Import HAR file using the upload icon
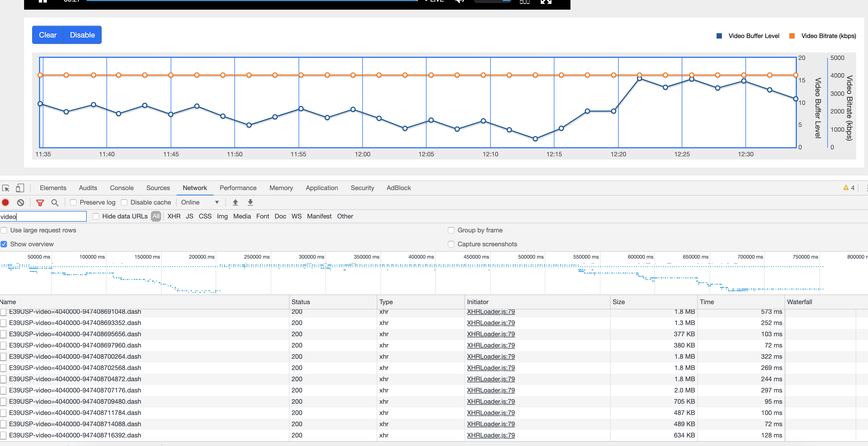The width and height of the screenshot is (868, 446). tap(235, 202)
